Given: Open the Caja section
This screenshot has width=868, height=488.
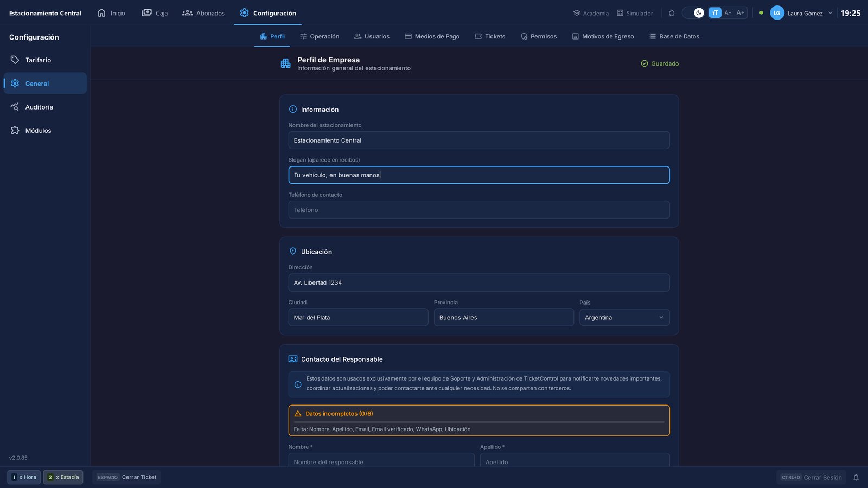Looking at the screenshot, I should click(x=155, y=13).
